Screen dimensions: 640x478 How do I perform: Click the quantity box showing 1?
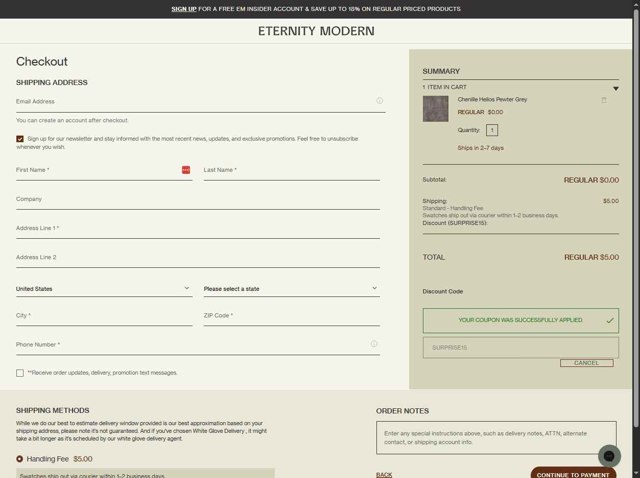tap(492, 130)
